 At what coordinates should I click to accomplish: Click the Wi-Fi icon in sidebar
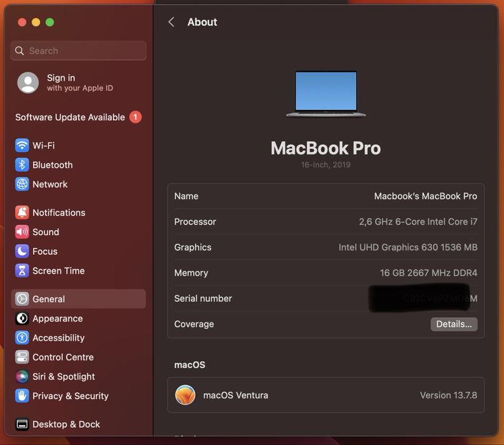[22, 146]
